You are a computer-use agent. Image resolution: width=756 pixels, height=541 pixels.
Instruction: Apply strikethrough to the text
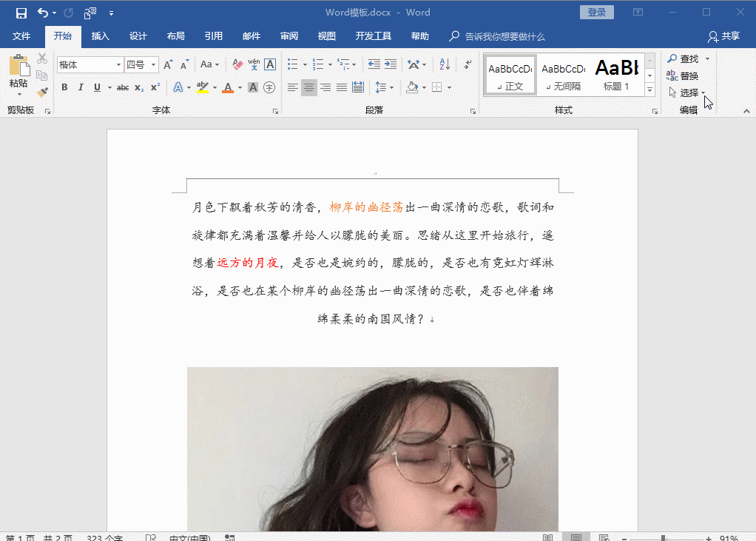123,87
